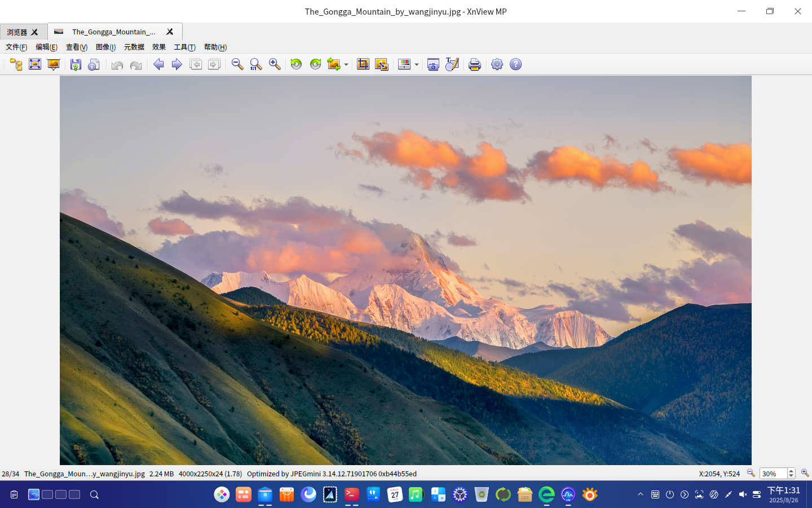
Task: Click the status bar zoom in icon
Action: click(805, 473)
